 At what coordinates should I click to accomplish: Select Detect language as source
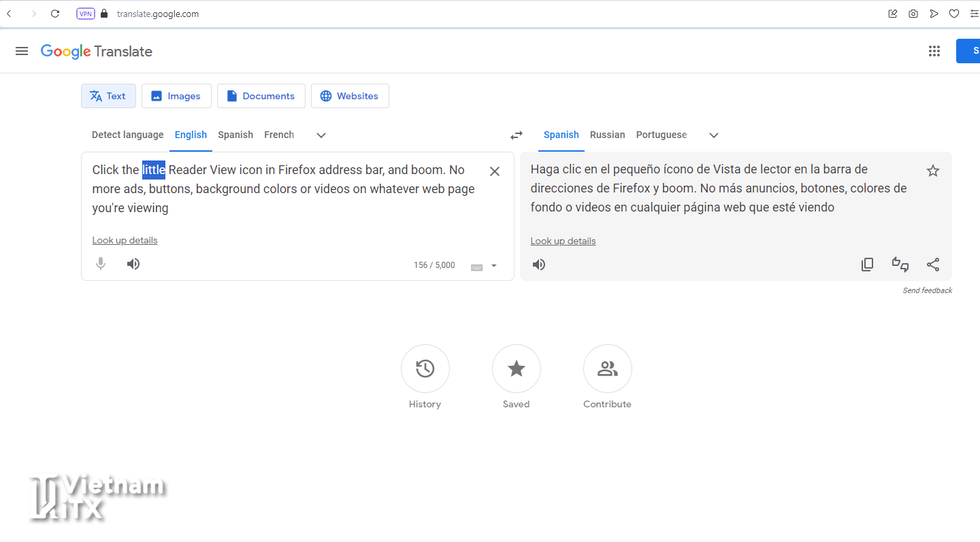click(127, 135)
